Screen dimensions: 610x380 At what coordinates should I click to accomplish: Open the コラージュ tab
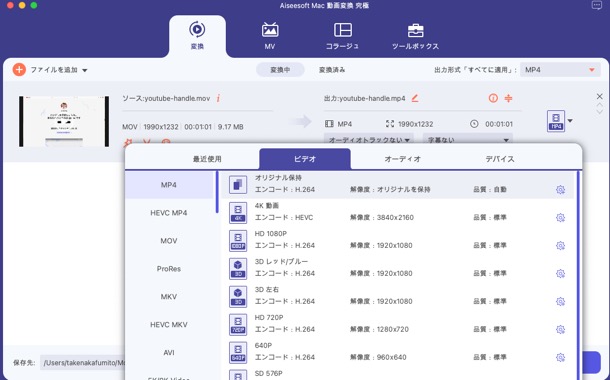click(342, 36)
